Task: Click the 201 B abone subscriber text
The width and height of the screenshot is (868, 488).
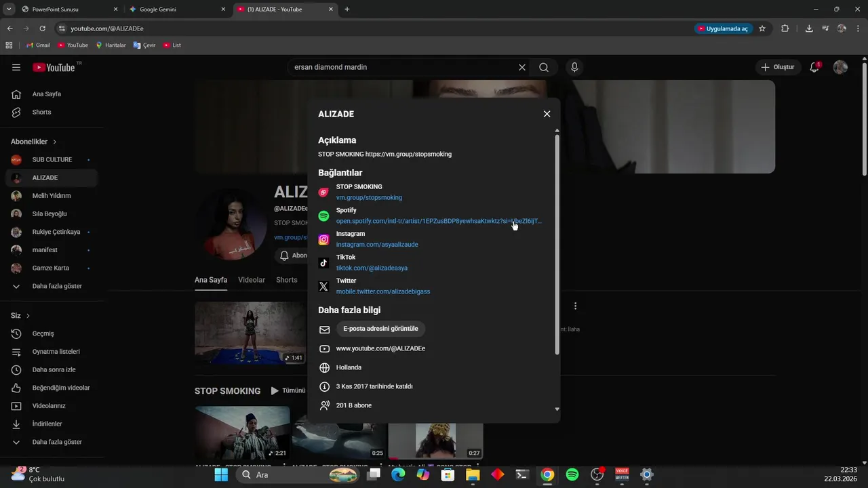Action: 354,405
